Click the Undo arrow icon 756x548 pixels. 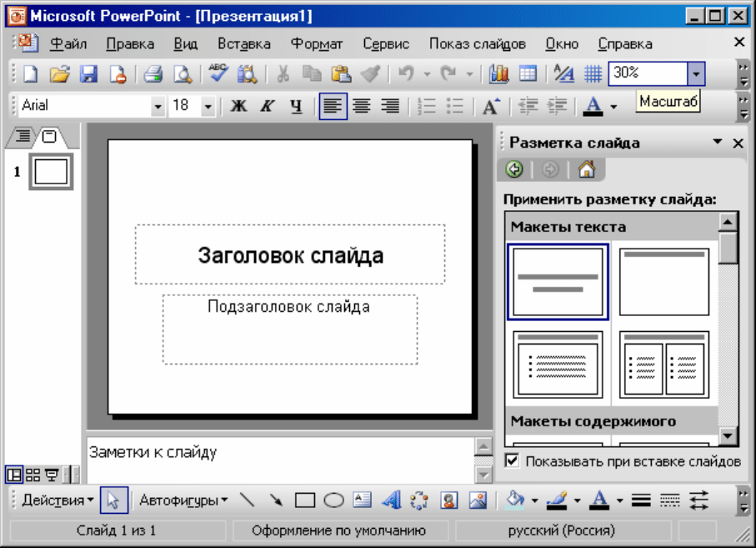tap(407, 74)
